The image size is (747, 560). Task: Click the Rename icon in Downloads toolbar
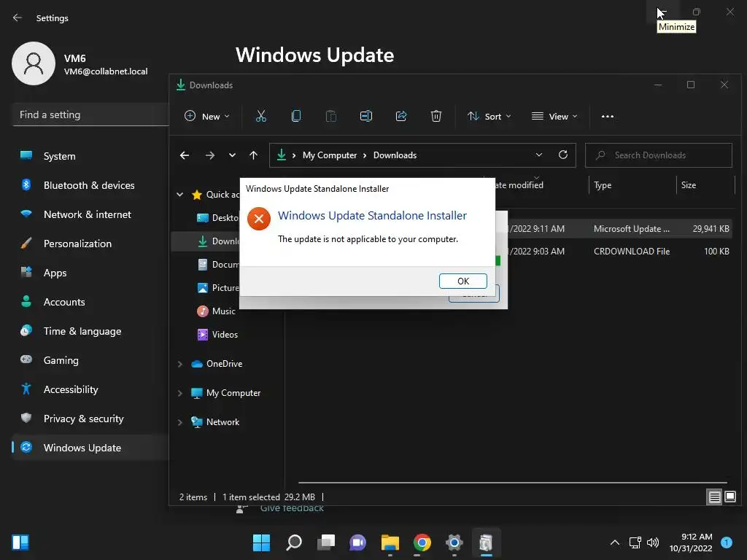point(366,116)
